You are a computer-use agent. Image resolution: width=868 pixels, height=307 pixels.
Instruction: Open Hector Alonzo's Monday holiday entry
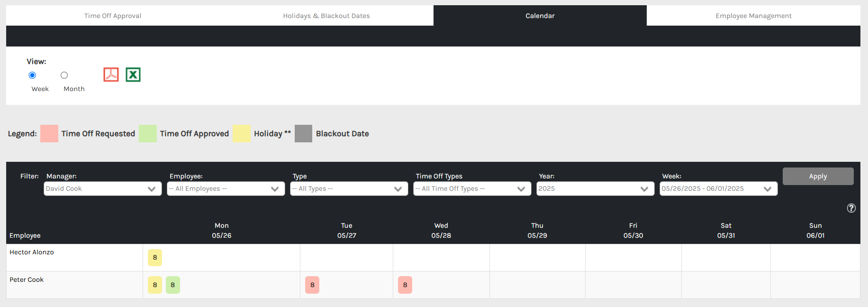pos(155,258)
